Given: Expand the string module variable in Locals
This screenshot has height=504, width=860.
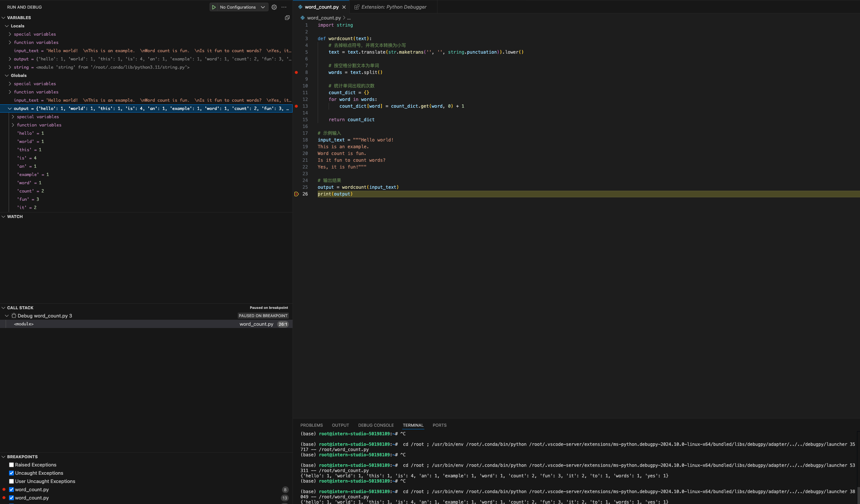Looking at the screenshot, I should (x=10, y=67).
